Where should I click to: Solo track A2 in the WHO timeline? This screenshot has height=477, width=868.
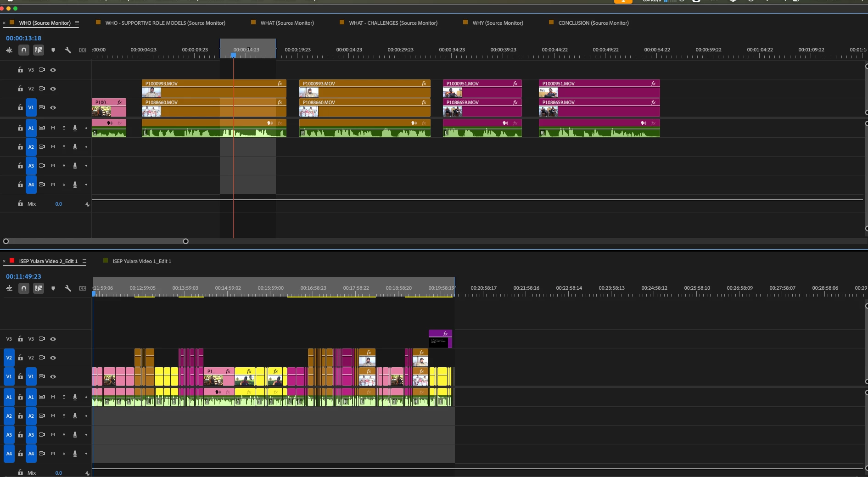coord(64,147)
